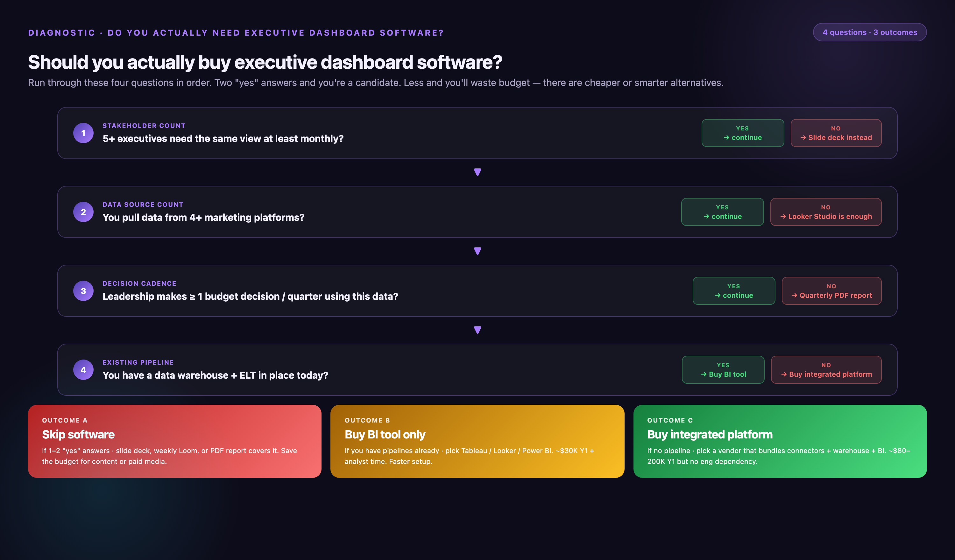Click 'You have a data warehouse + ELT' question
955x560 pixels.
(x=215, y=375)
